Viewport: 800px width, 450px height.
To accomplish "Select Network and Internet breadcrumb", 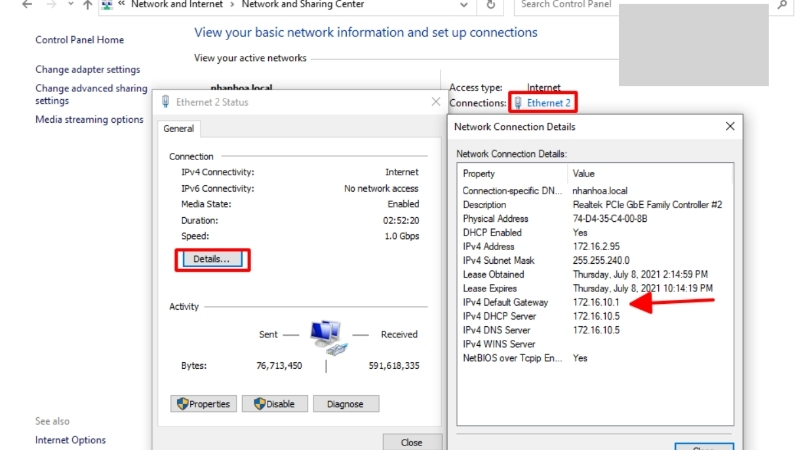I will click(177, 5).
